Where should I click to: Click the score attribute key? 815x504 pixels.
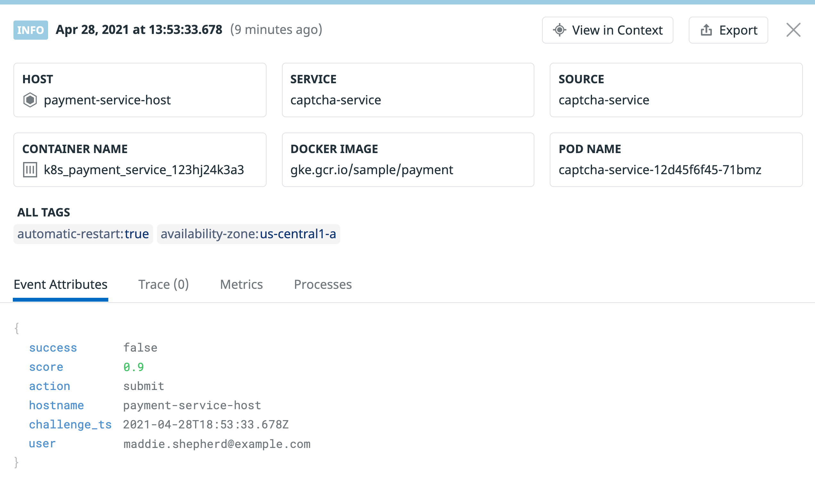coord(46,367)
